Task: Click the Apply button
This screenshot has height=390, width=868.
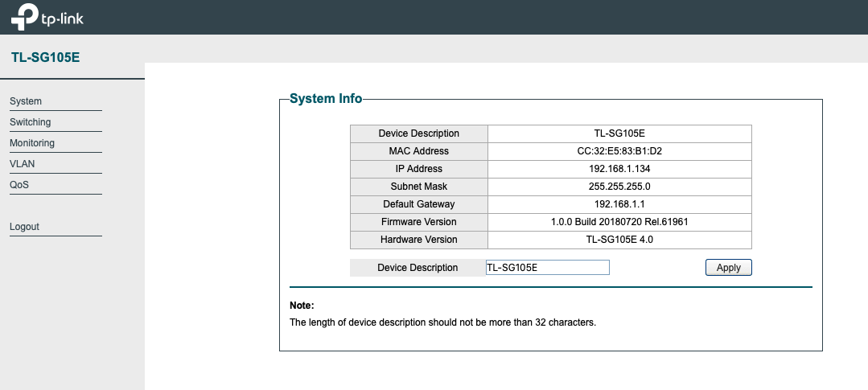Action: click(729, 267)
